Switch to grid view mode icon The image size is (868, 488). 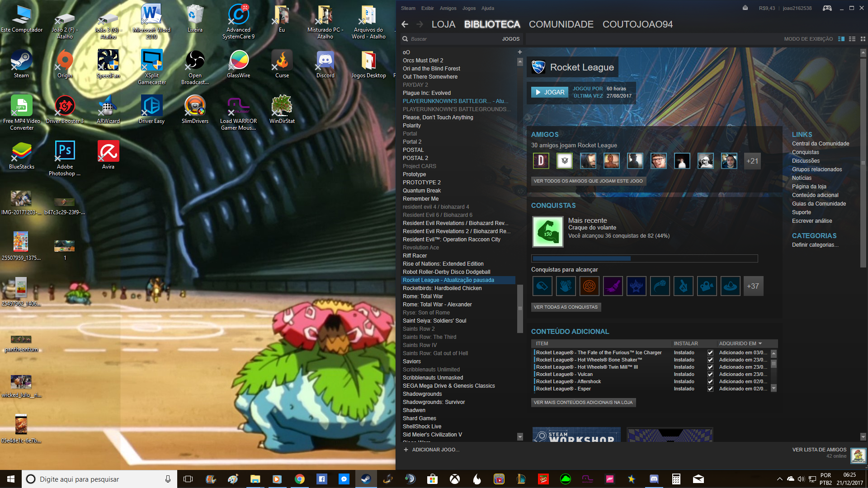(863, 39)
